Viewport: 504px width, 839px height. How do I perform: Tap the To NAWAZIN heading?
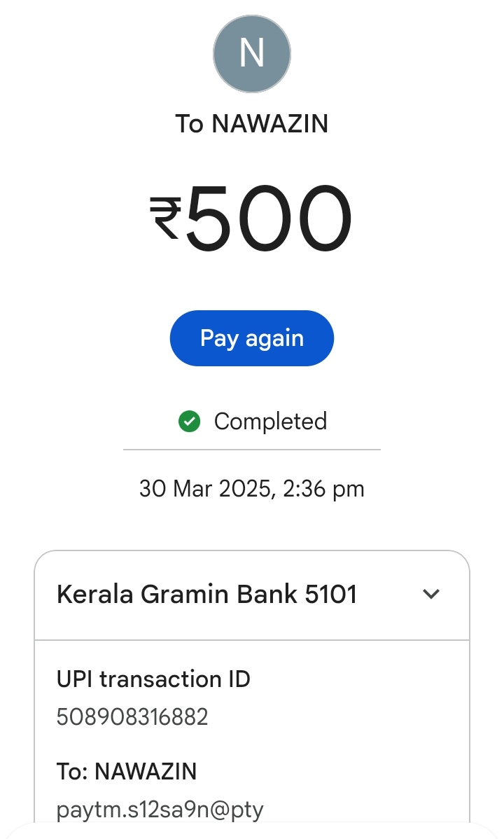point(252,124)
